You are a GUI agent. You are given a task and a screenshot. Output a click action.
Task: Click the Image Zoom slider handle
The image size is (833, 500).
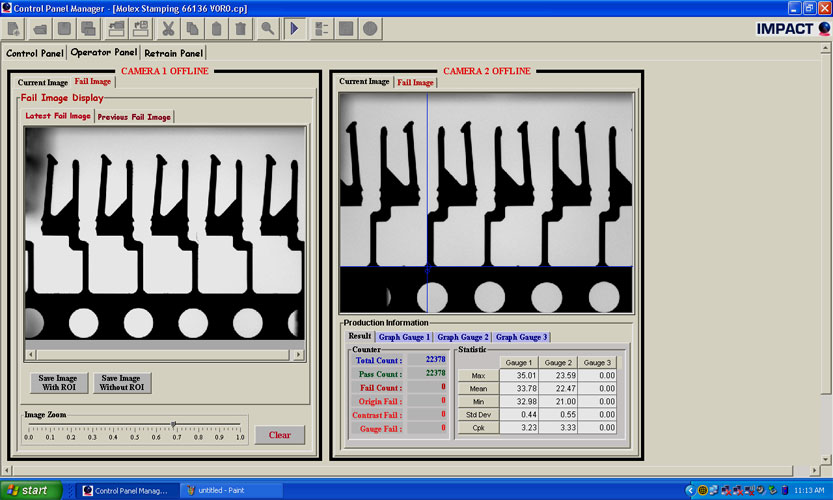coord(174,425)
